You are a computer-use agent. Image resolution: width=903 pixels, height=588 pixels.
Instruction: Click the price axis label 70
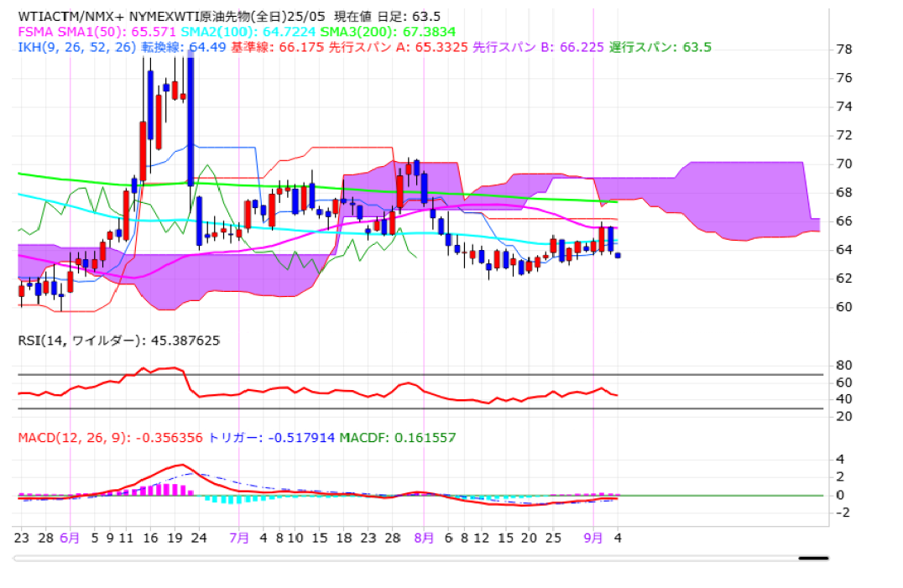843,164
